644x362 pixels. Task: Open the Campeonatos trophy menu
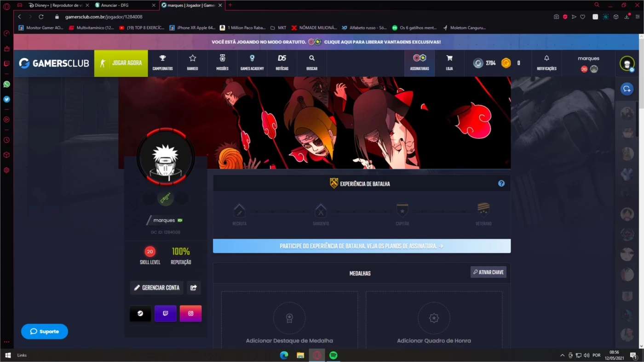point(162,63)
